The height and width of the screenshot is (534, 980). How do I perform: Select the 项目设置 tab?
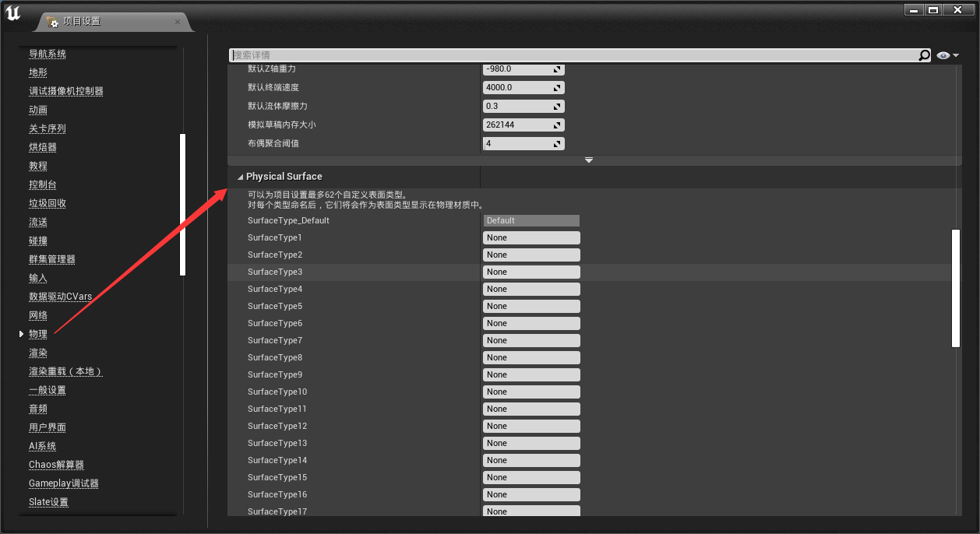pos(82,22)
